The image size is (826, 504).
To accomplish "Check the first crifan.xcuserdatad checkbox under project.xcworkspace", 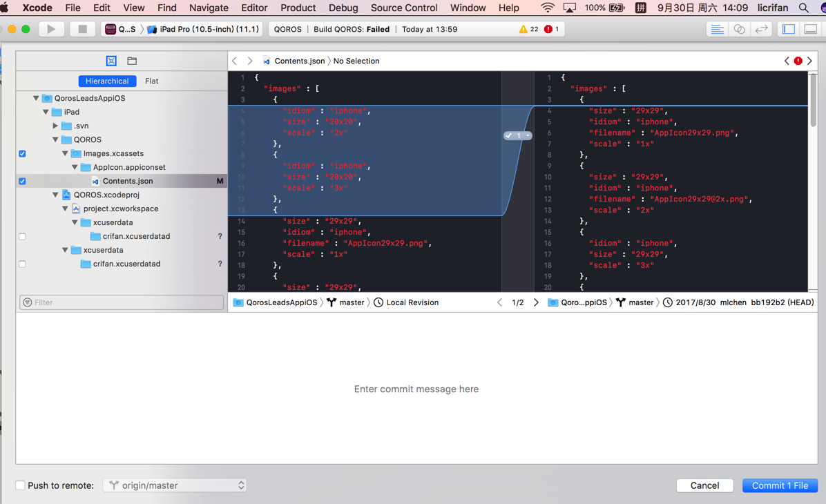I will tap(22, 236).
